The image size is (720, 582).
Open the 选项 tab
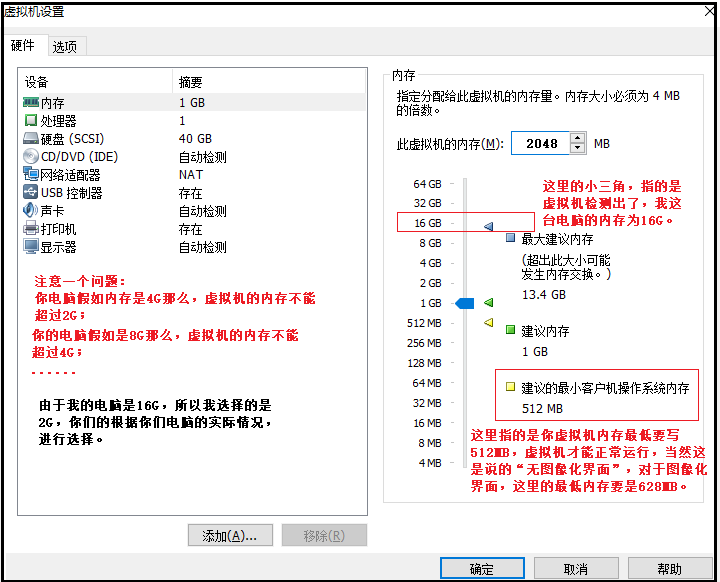[x=66, y=46]
